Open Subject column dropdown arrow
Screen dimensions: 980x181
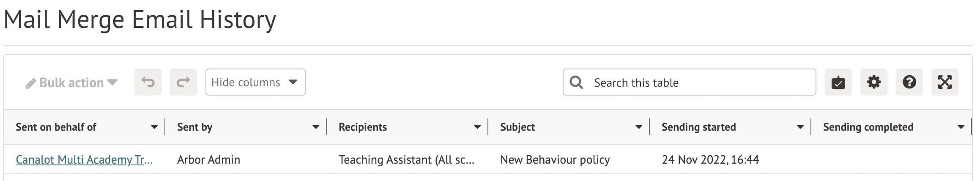point(639,127)
